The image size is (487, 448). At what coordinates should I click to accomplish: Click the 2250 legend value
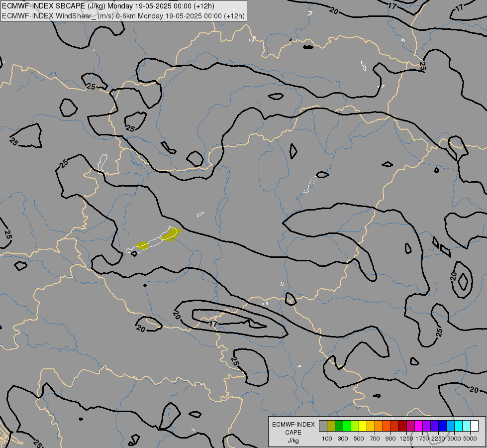pyautogui.click(x=438, y=439)
